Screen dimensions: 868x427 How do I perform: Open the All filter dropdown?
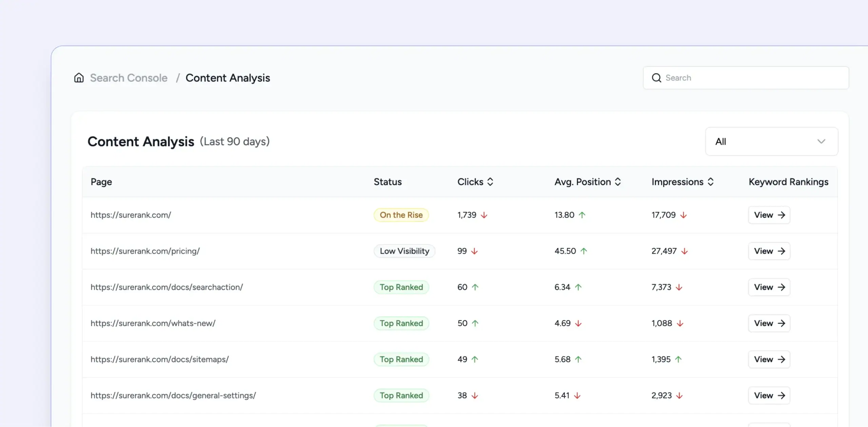coord(772,142)
